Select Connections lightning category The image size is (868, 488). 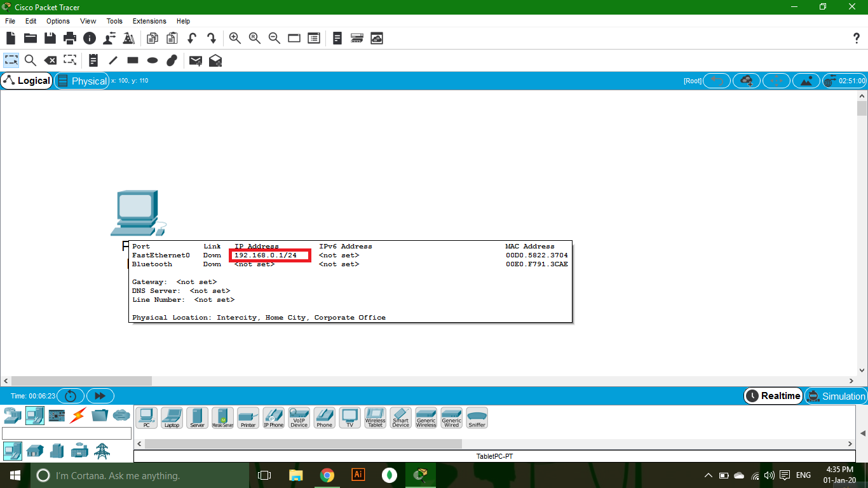click(78, 416)
